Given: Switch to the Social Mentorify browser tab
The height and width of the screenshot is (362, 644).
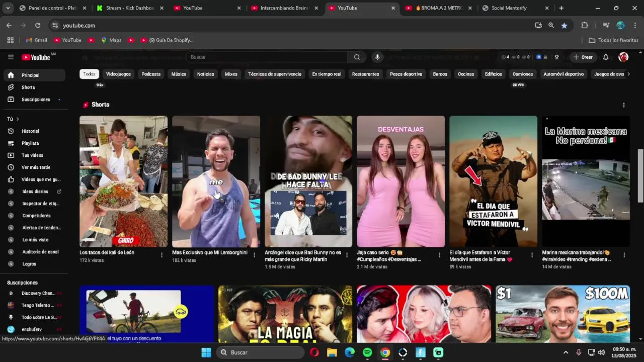Looking at the screenshot, I should (515, 8).
